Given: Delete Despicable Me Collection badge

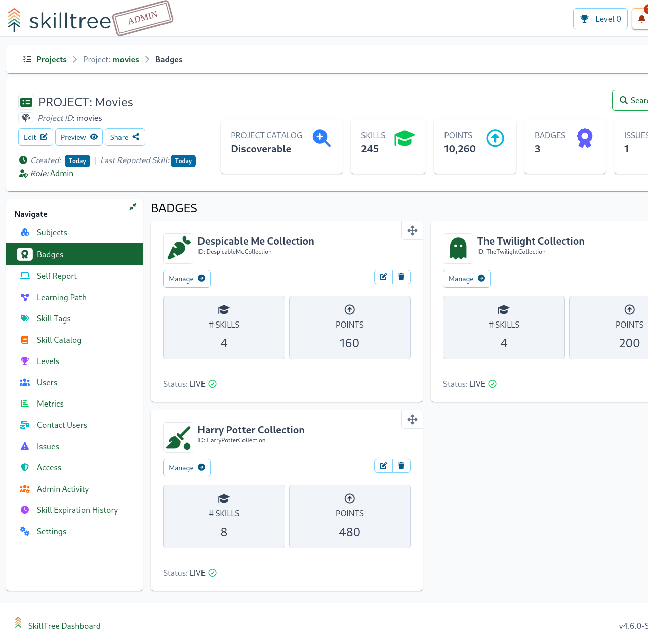Looking at the screenshot, I should (x=401, y=277).
